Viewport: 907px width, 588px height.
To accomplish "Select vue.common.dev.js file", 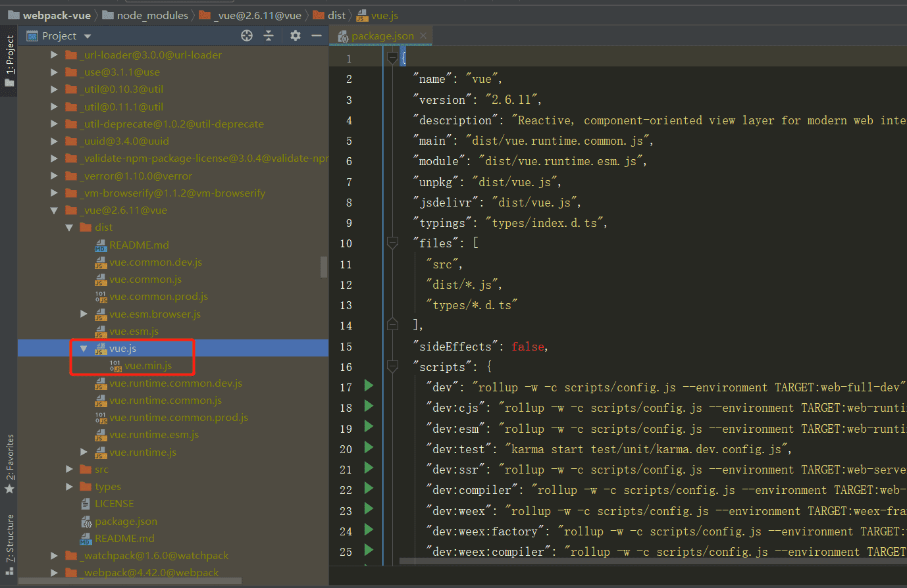I will click(x=155, y=262).
